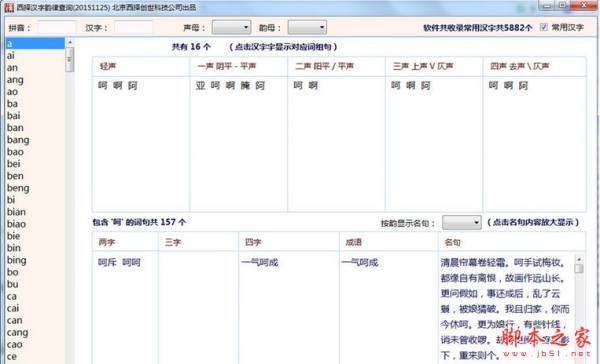Select 'bing' in the pinyin list

[35, 260]
